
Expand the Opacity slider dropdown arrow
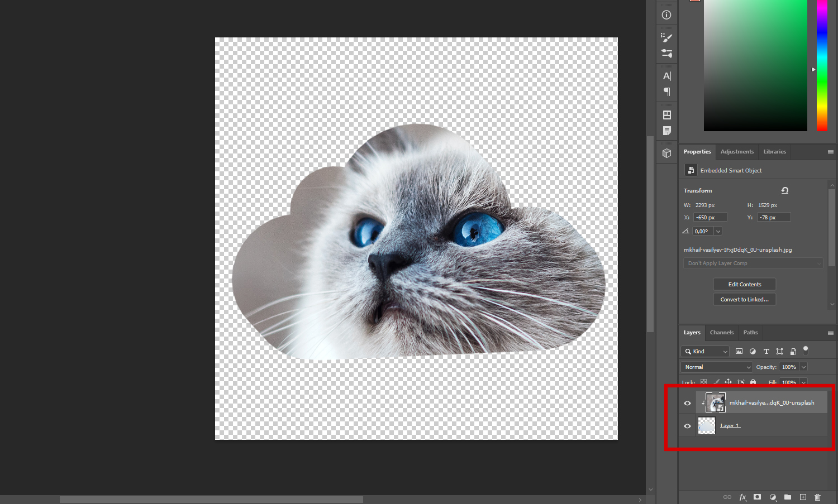pyautogui.click(x=803, y=367)
